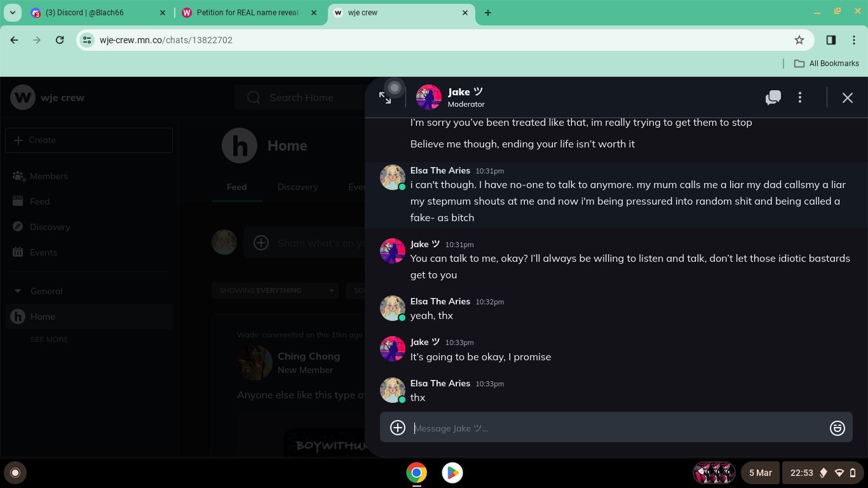Click the plus attachment icon in message box

pos(398,428)
